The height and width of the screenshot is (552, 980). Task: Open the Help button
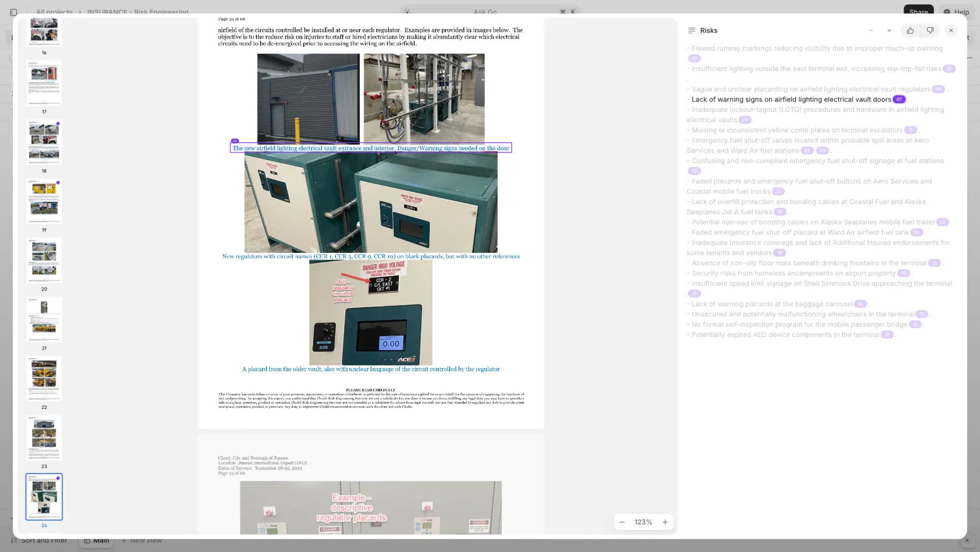956,12
